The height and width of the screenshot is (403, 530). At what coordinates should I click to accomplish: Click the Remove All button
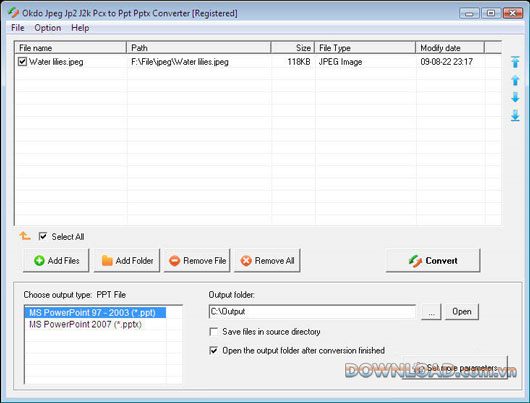pos(267,260)
